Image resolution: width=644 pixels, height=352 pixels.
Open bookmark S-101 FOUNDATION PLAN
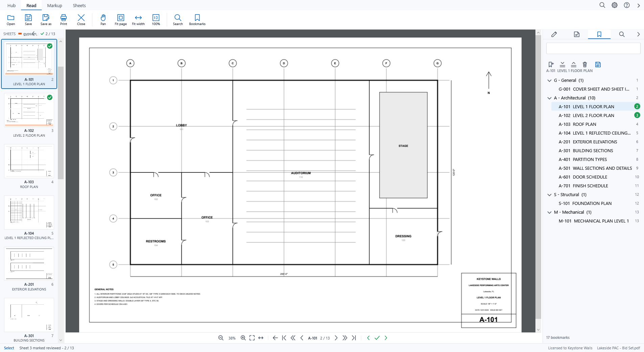tap(595, 203)
